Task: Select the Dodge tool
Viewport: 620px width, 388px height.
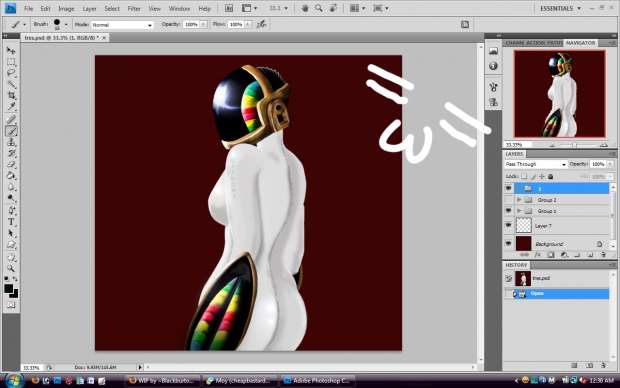Action: [x=11, y=198]
